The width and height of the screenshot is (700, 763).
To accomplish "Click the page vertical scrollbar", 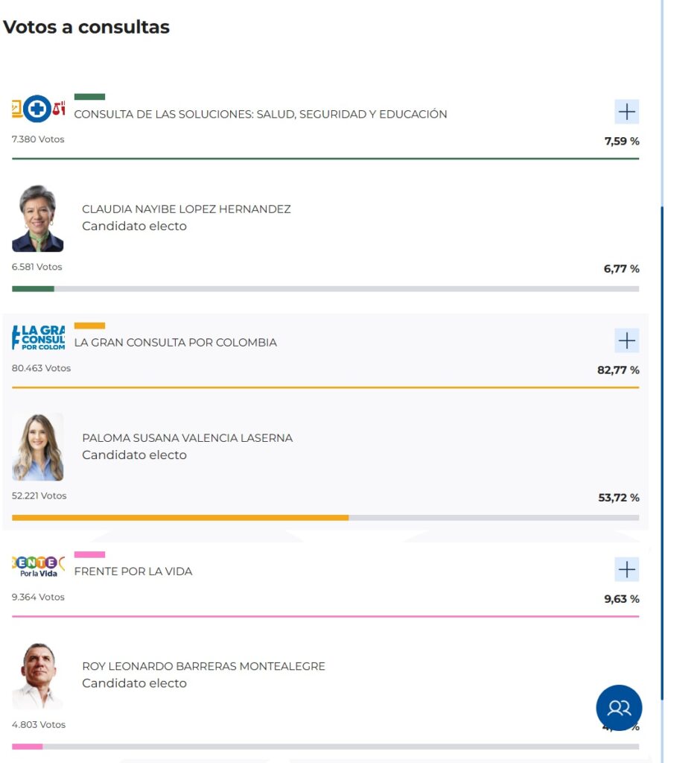I will [x=662, y=447].
